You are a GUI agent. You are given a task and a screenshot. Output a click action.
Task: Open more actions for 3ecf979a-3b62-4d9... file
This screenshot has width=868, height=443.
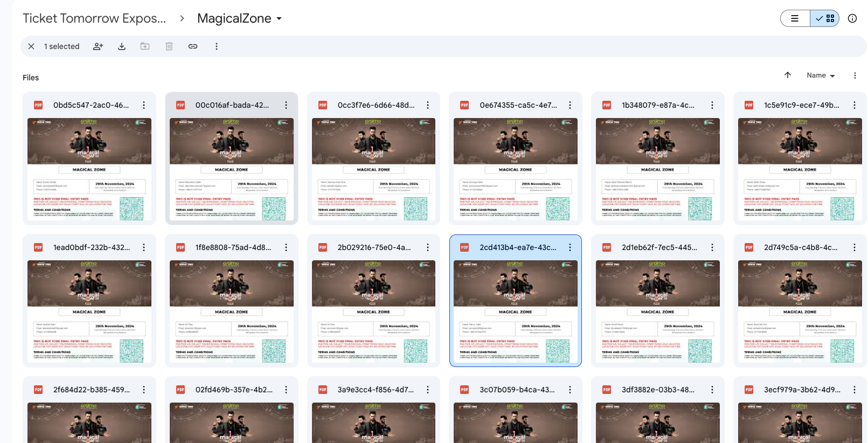[x=855, y=390]
